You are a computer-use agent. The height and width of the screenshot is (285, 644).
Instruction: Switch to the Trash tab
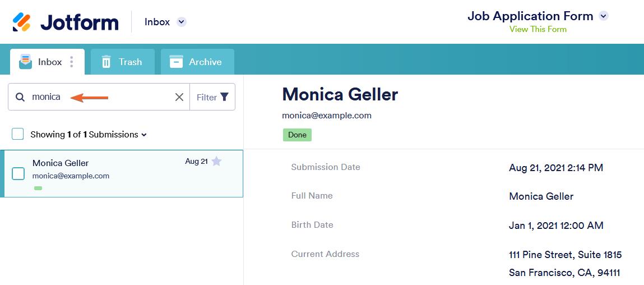[x=122, y=62]
